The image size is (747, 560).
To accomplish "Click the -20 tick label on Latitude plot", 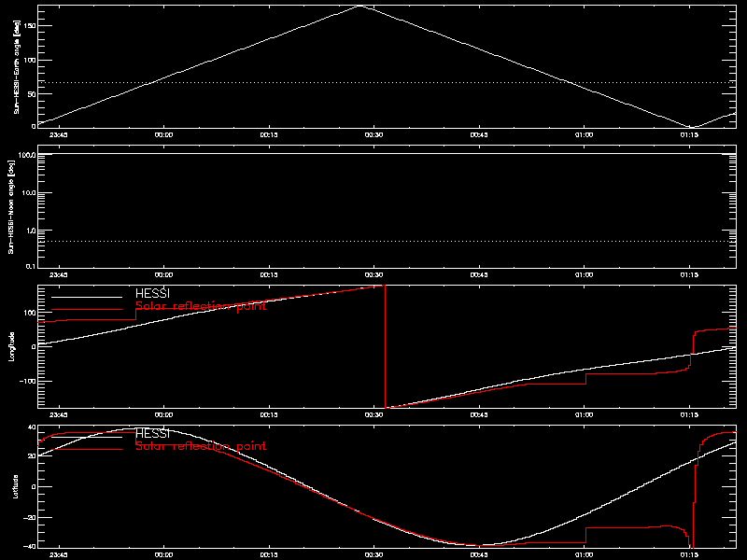I will (x=30, y=518).
